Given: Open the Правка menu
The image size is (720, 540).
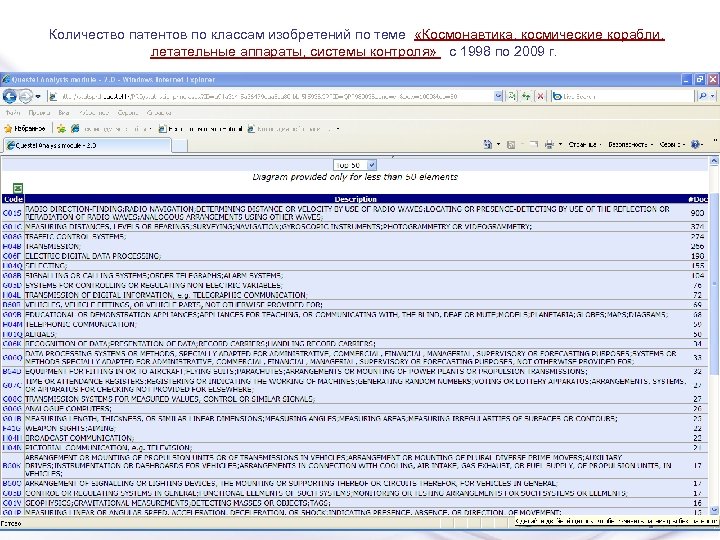Looking at the screenshot, I should click(39, 112).
